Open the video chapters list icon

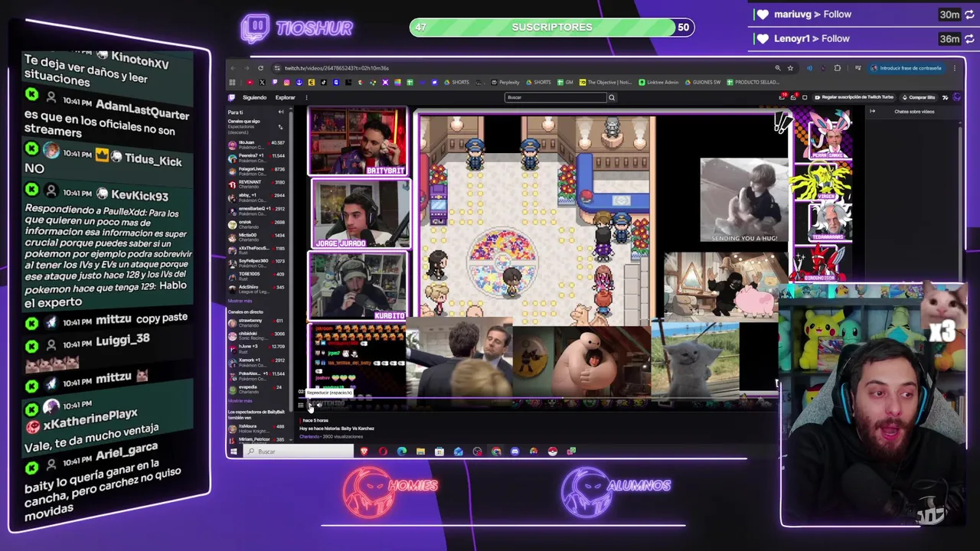pyautogui.click(x=301, y=405)
